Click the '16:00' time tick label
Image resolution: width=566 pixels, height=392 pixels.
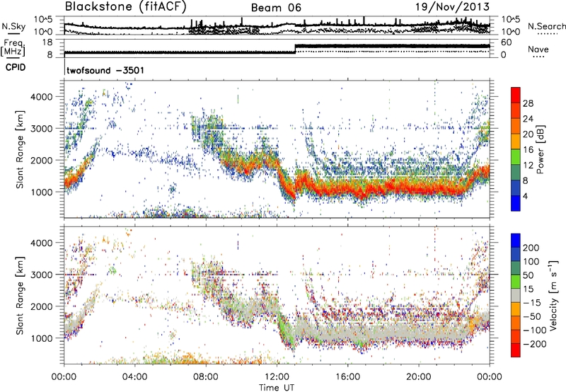[347, 377]
